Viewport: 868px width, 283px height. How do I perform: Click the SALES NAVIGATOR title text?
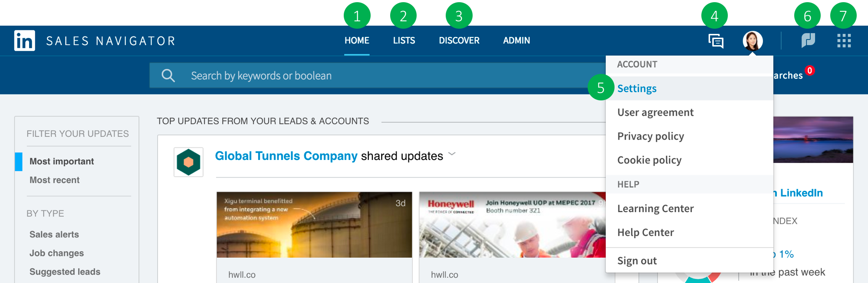click(x=111, y=41)
